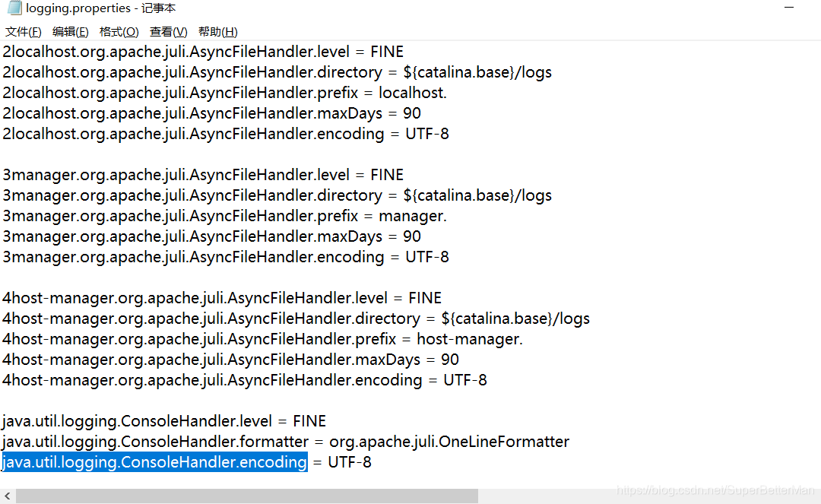Open the 查看(V) menu

pyautogui.click(x=168, y=32)
